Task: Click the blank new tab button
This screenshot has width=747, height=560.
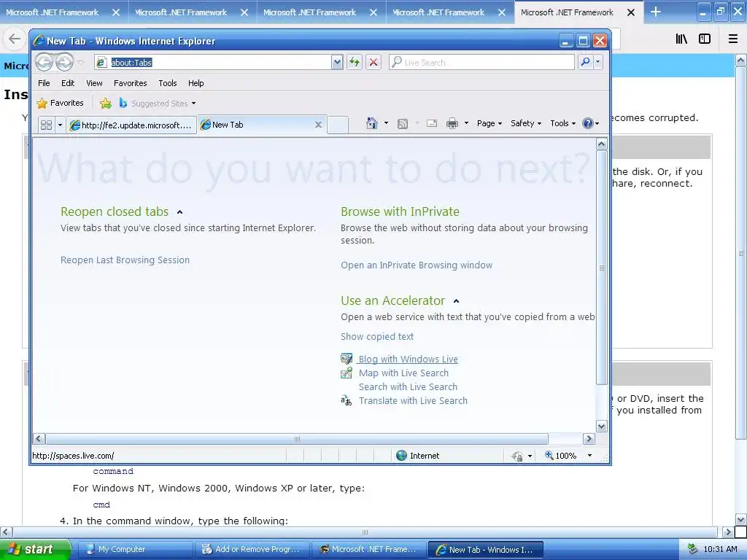Action: [x=338, y=125]
